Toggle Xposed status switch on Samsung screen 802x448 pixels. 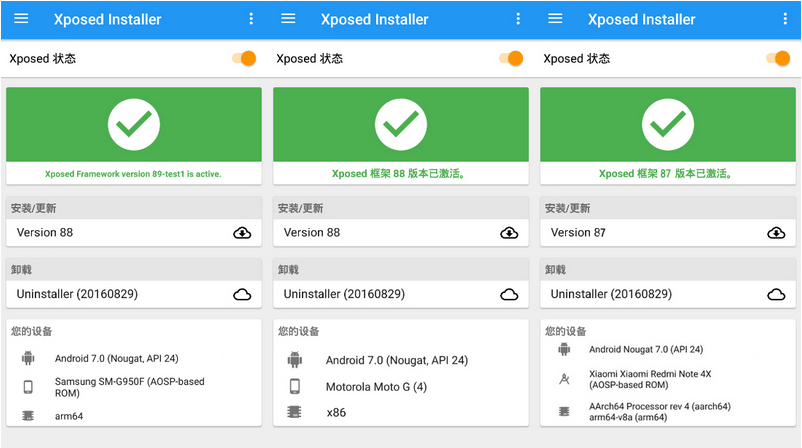pyautogui.click(x=244, y=58)
